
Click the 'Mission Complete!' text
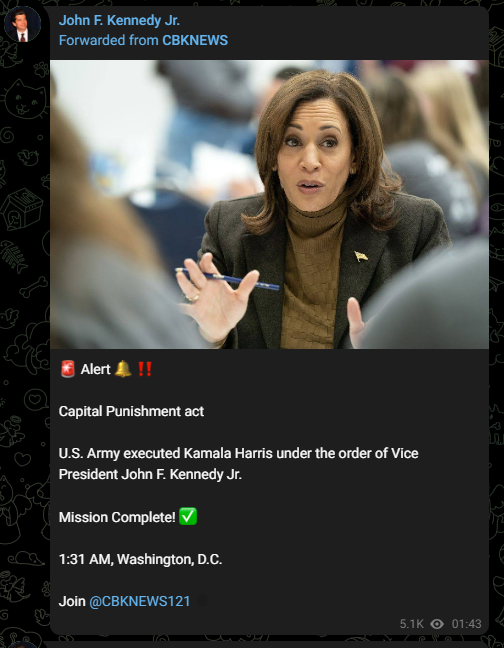pyautogui.click(x=117, y=517)
